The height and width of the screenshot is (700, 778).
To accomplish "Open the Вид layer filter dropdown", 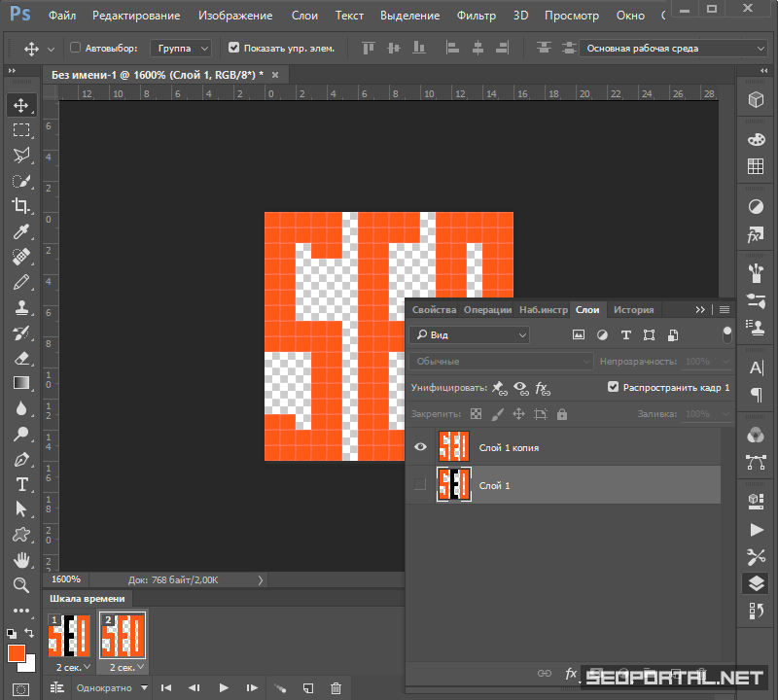I will coord(469,334).
